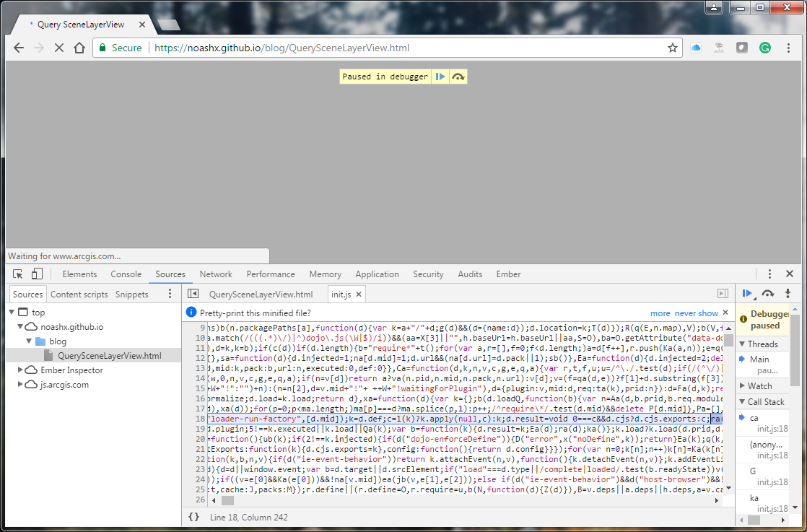Click the address bar URL
Image resolution: width=807 pixels, height=532 pixels.
[282, 48]
